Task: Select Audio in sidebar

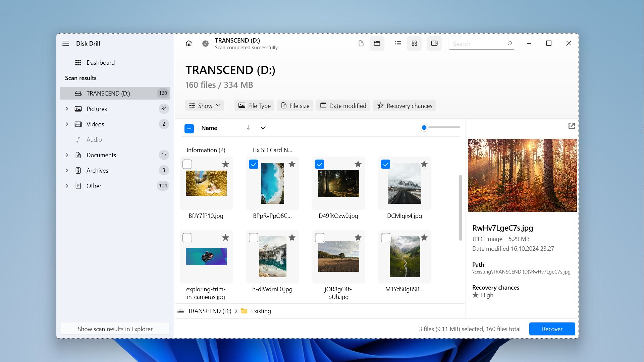Action: (115, 139)
